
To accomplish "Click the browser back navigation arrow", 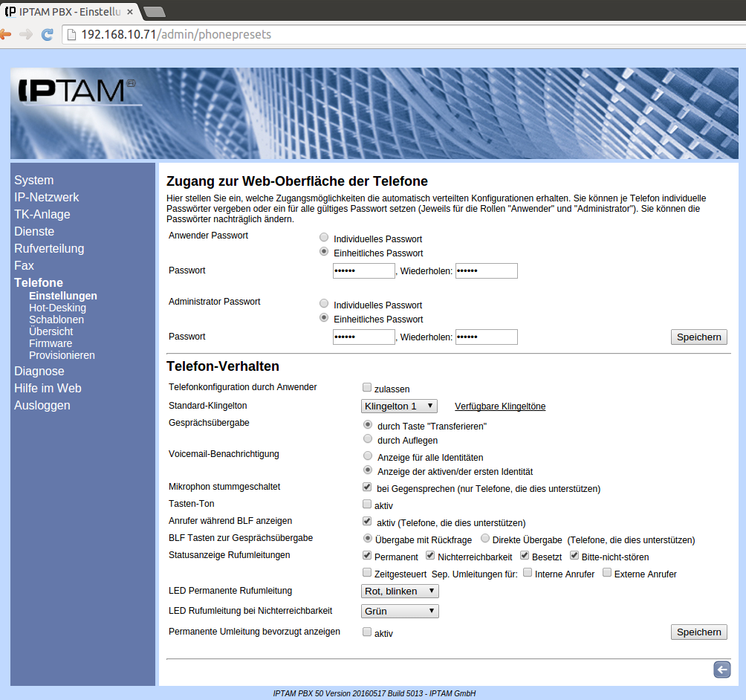I will click(6, 34).
